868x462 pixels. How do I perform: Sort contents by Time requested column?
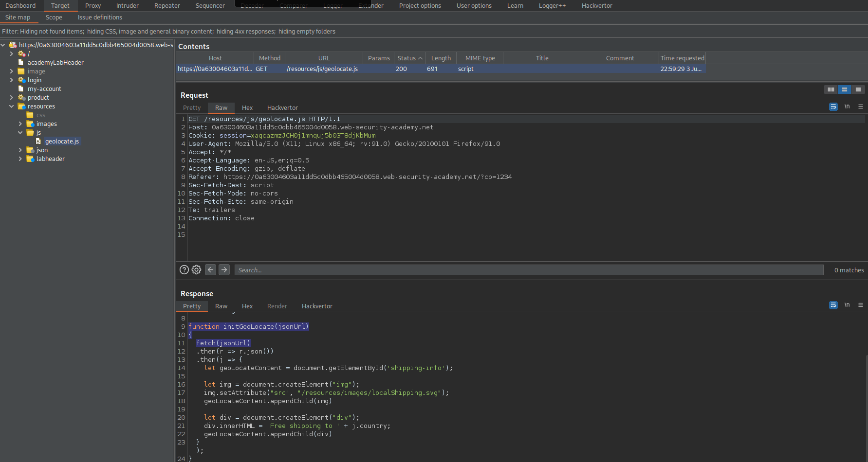(x=682, y=58)
